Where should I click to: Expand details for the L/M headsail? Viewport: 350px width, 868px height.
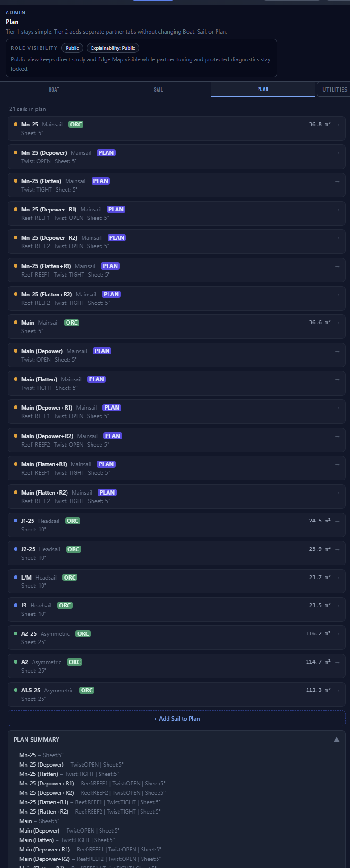[337, 577]
